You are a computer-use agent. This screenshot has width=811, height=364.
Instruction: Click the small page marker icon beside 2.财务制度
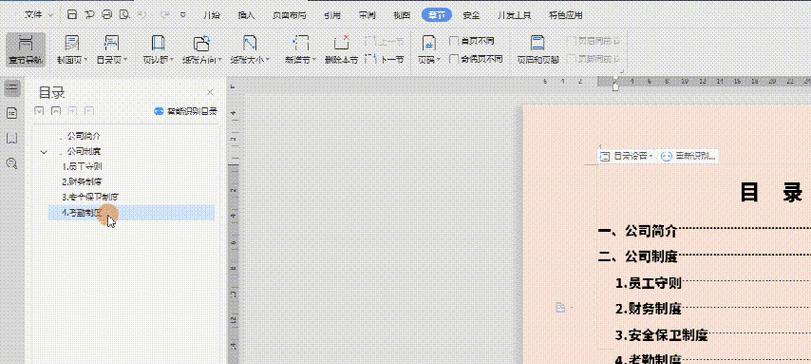tap(560, 308)
